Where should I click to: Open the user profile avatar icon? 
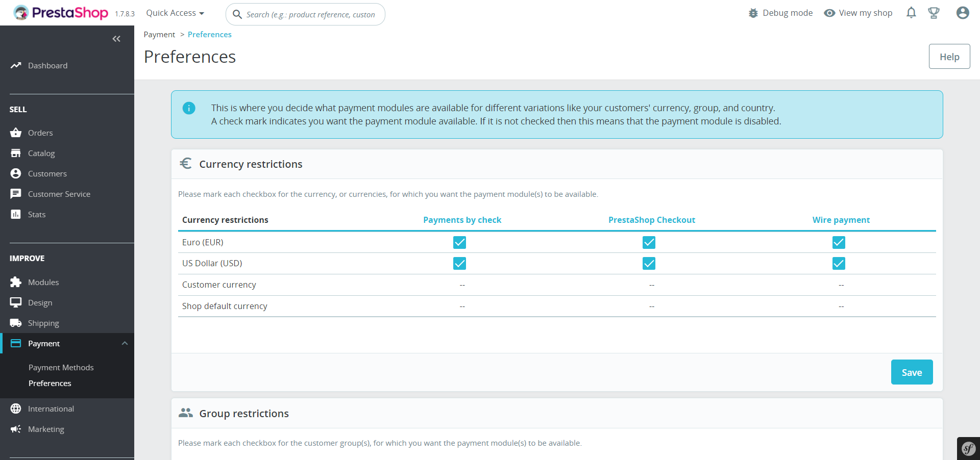[x=963, y=13]
